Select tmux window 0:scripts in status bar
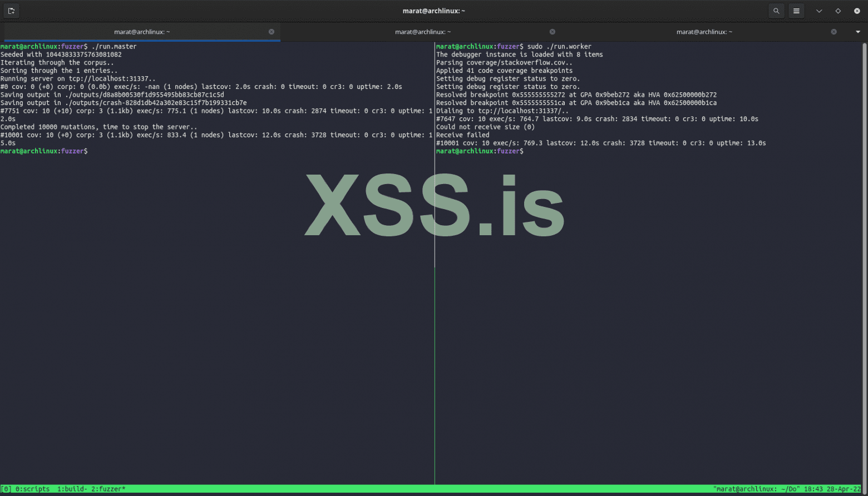Screen dimensions: 868x496 pyautogui.click(x=32, y=489)
